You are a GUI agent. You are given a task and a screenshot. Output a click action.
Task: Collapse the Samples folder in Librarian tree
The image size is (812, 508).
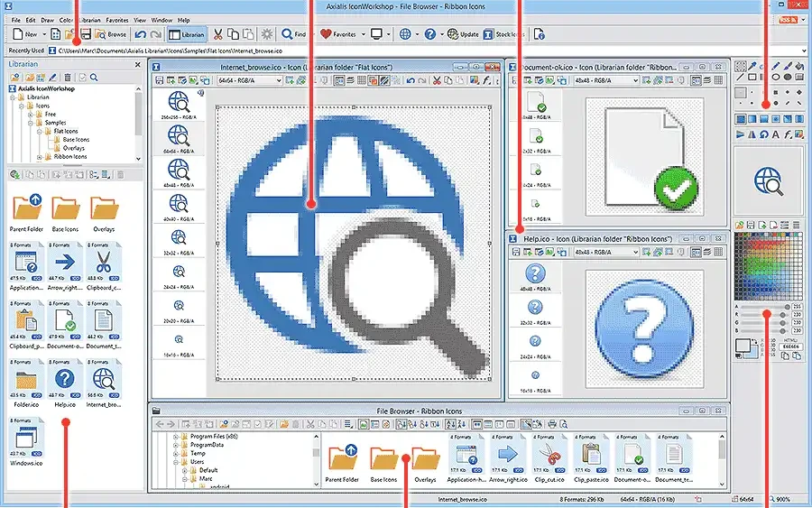coord(30,123)
